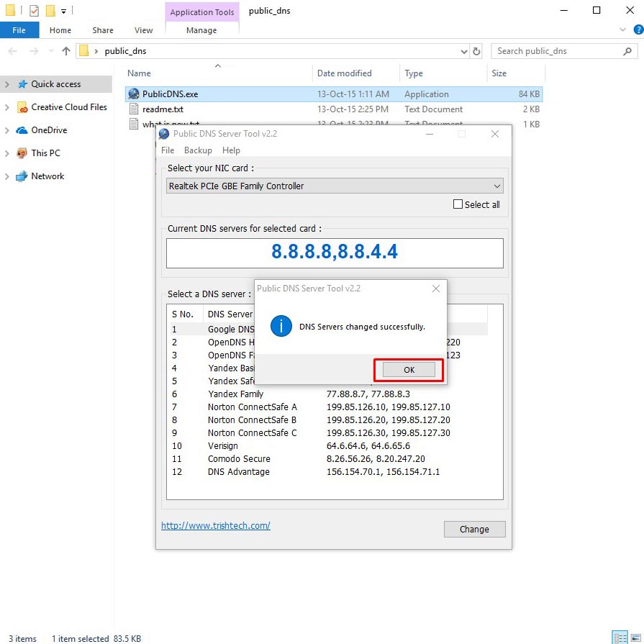Open the address bar history dropdown

click(x=463, y=51)
